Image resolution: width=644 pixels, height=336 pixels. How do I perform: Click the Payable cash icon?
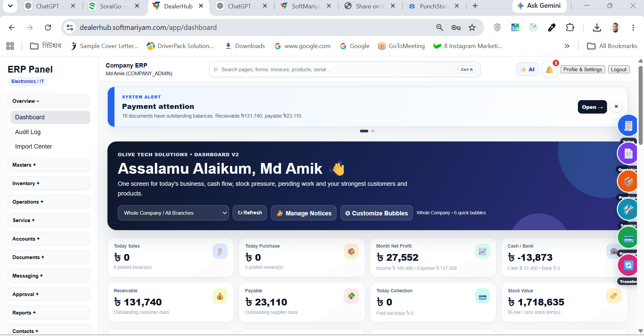coord(351,296)
